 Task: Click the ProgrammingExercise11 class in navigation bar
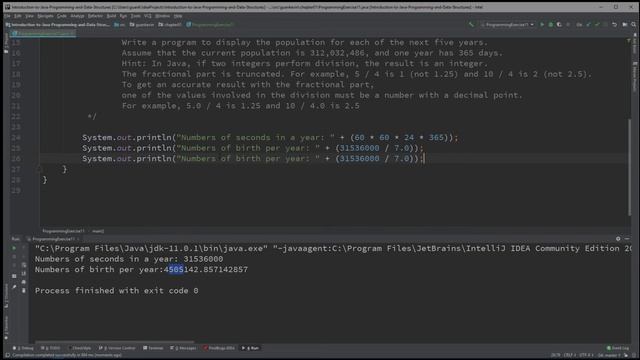210,25
